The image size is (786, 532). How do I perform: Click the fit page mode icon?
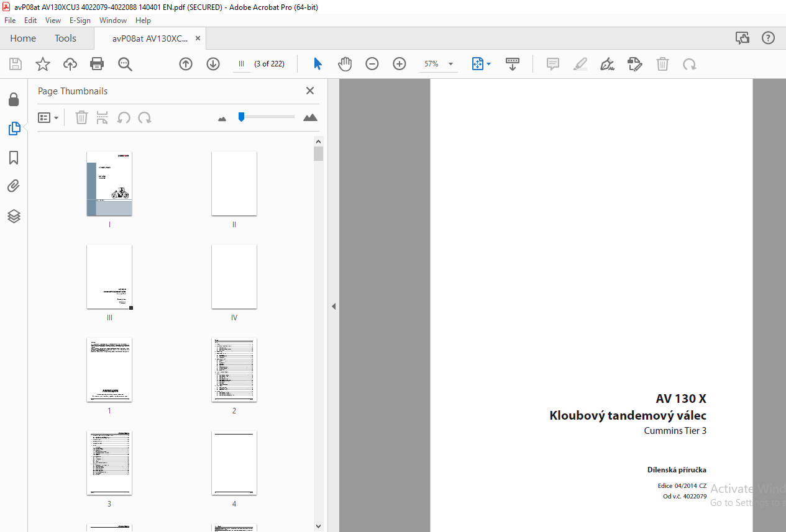(477, 64)
